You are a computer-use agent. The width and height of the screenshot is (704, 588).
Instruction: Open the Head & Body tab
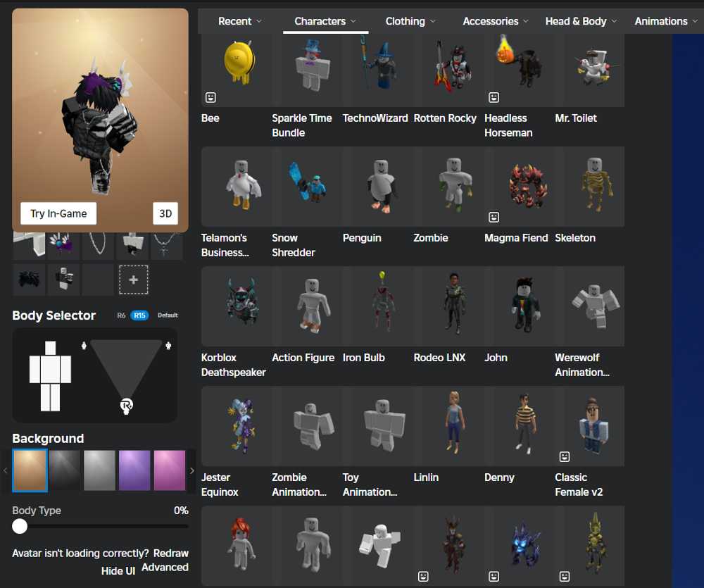click(581, 21)
